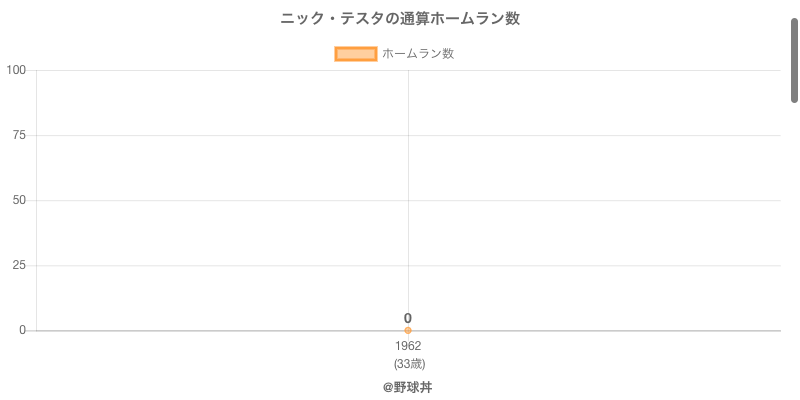Click the 25 y-axis tick label
The width and height of the screenshot is (800, 400).
pos(19,265)
